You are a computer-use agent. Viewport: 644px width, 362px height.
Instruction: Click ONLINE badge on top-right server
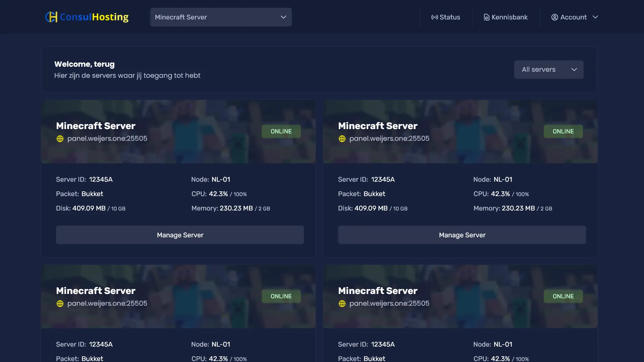pos(563,131)
